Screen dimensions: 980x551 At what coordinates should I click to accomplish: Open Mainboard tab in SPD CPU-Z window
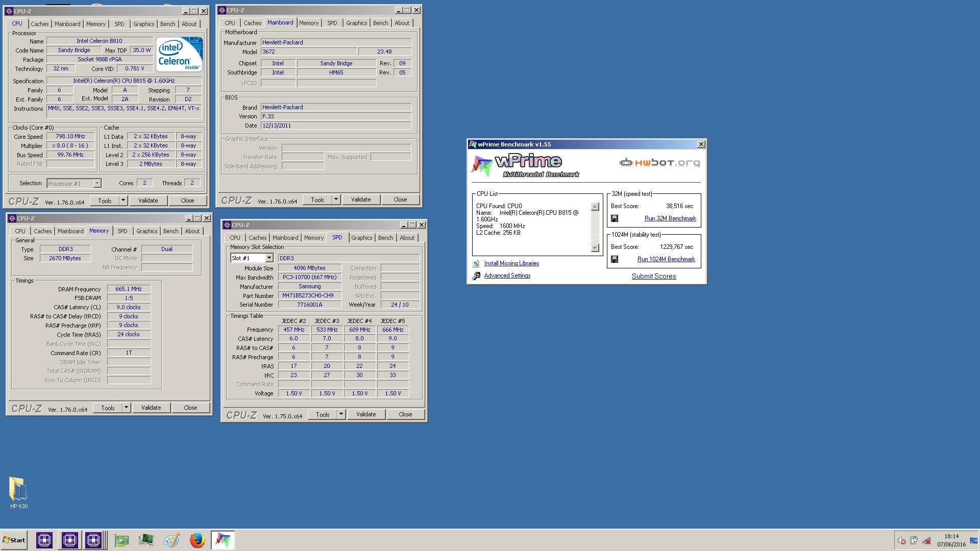tap(285, 238)
